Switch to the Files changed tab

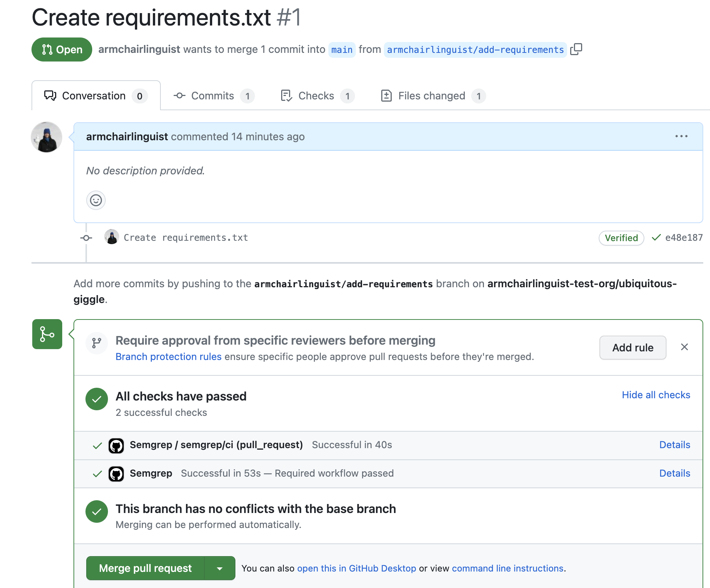[431, 96]
